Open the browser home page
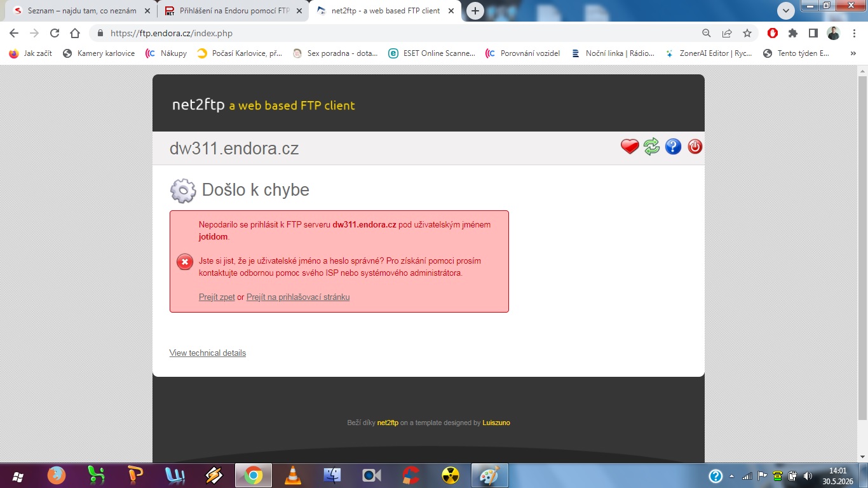Viewport: 868px width, 488px height. pyautogui.click(x=75, y=33)
